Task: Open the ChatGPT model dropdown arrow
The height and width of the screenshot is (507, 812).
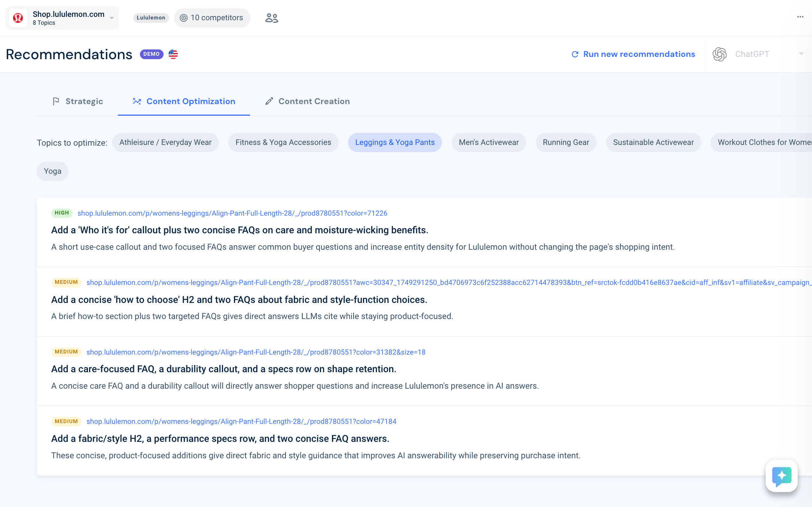Action: 801,54
